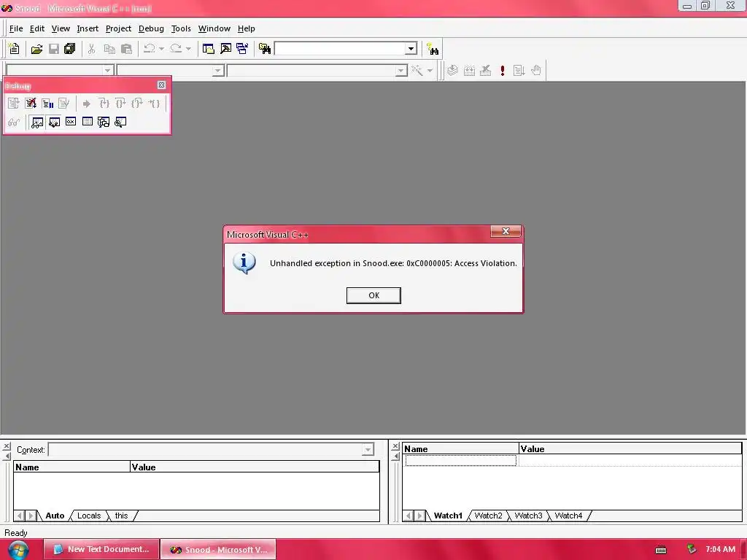Open the File menu

(16, 28)
